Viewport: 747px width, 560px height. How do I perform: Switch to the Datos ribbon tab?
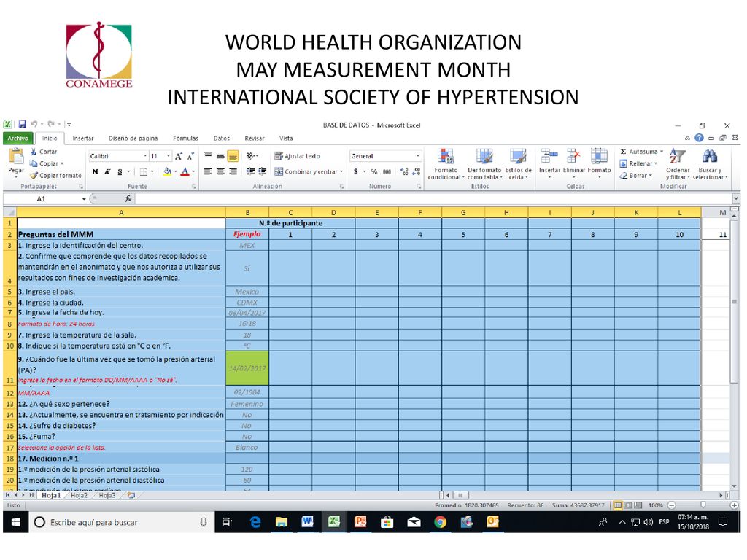point(222,138)
